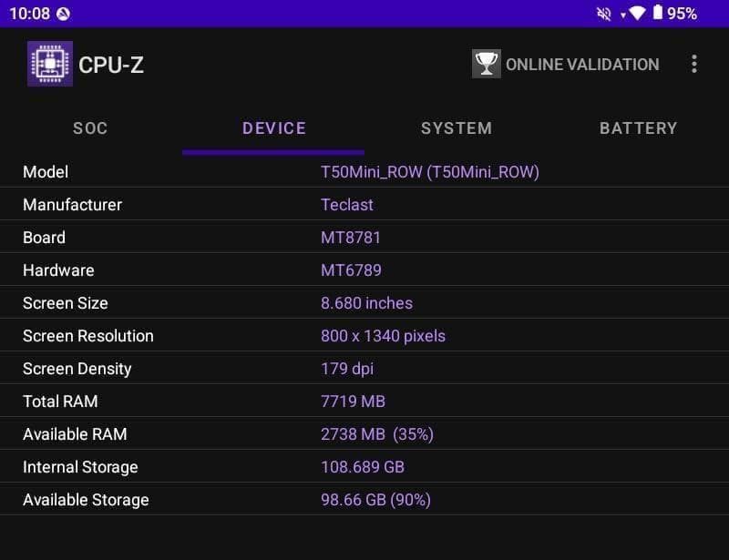Tap the Wi-Fi status icon
The width and height of the screenshot is (729, 560).
637,14
